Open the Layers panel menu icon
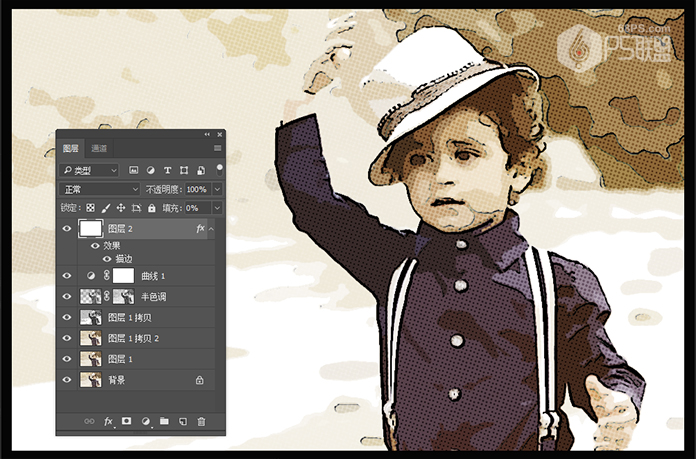 click(218, 148)
